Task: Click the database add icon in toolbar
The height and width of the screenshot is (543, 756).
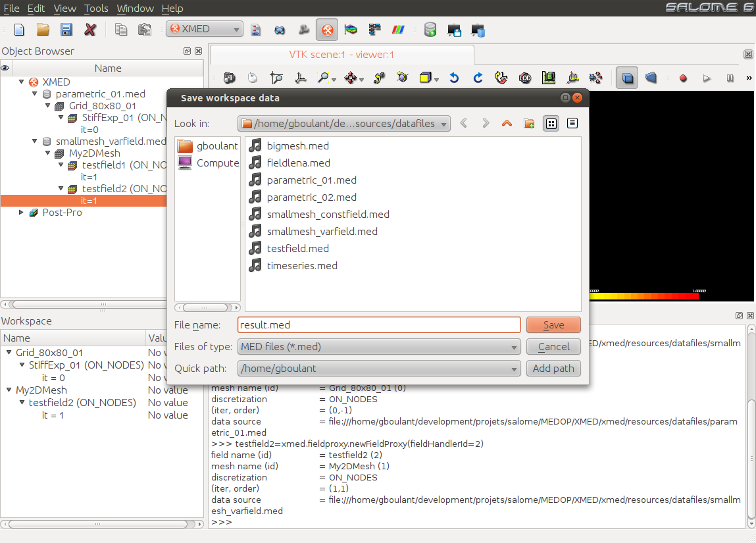Action: (x=430, y=30)
